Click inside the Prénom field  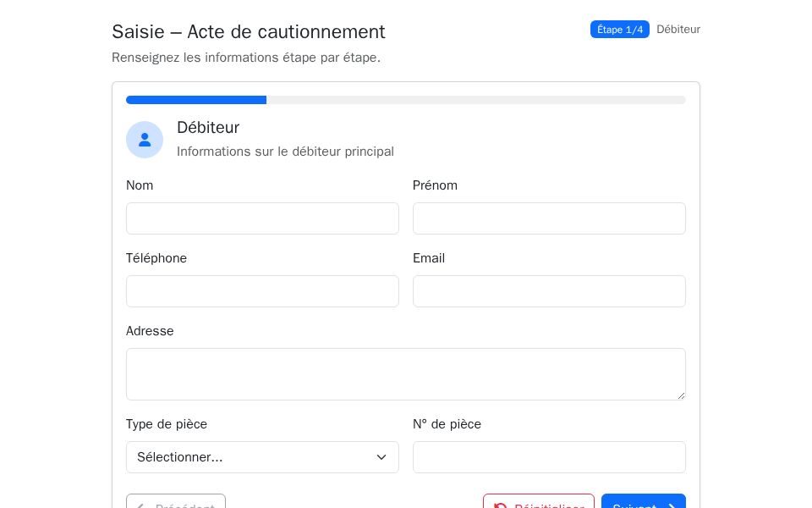(549, 218)
